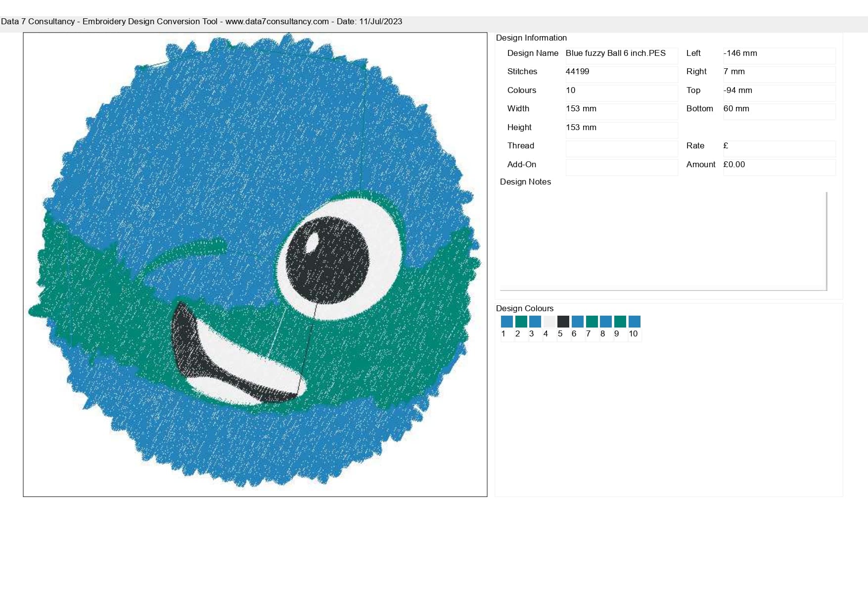Click the Design Name label
The image size is (868, 614).
tap(533, 53)
